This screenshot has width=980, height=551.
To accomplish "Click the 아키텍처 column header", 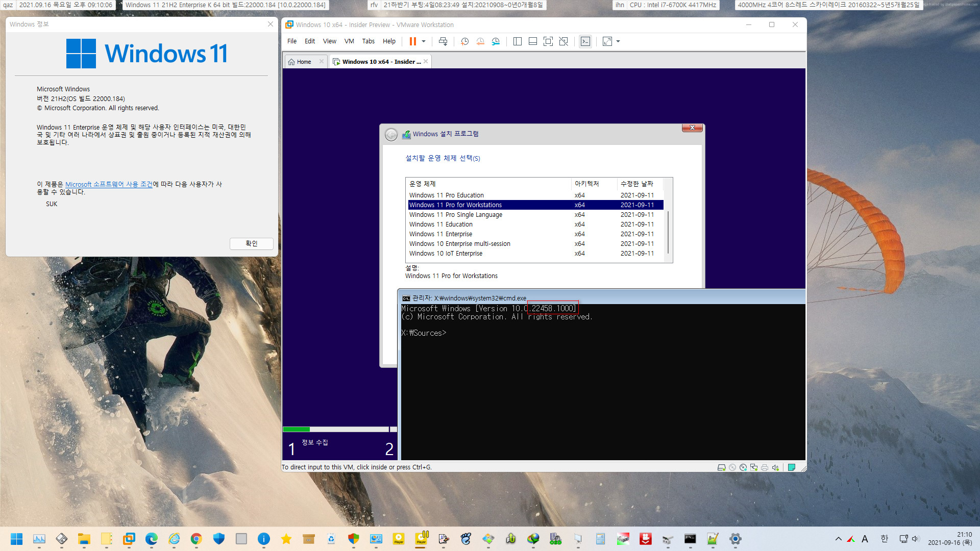I will pos(594,184).
